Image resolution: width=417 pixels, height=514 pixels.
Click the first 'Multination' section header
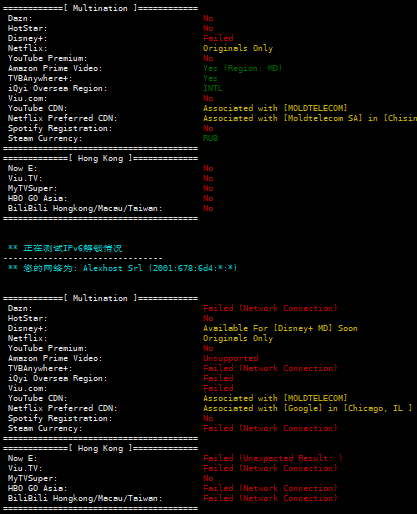100,8
